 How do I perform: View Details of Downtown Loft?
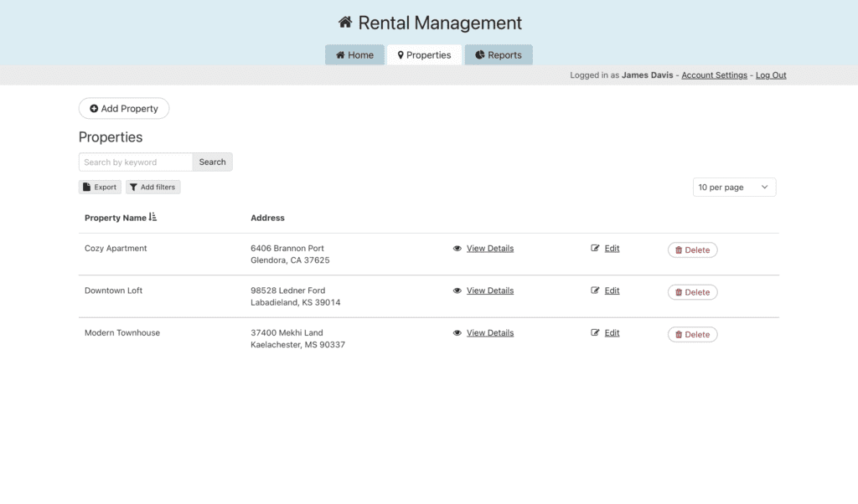489,291
